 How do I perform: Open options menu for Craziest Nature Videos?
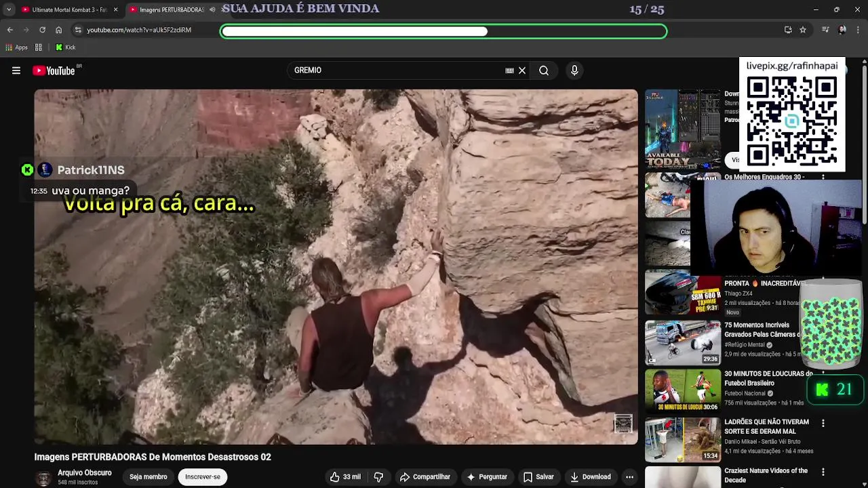point(823,472)
